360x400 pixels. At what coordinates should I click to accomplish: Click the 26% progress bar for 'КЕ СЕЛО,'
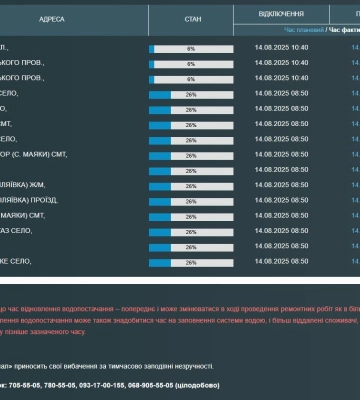191,263
